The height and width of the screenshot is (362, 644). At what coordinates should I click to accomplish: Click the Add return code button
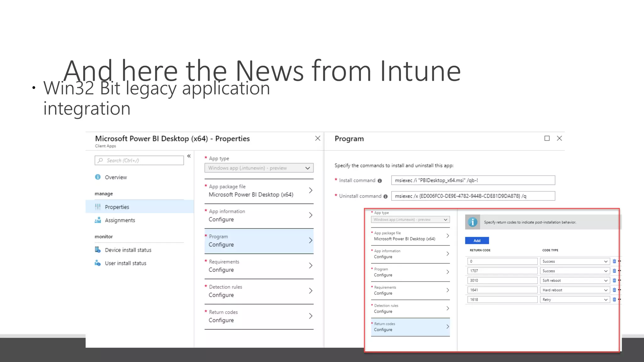(x=477, y=241)
